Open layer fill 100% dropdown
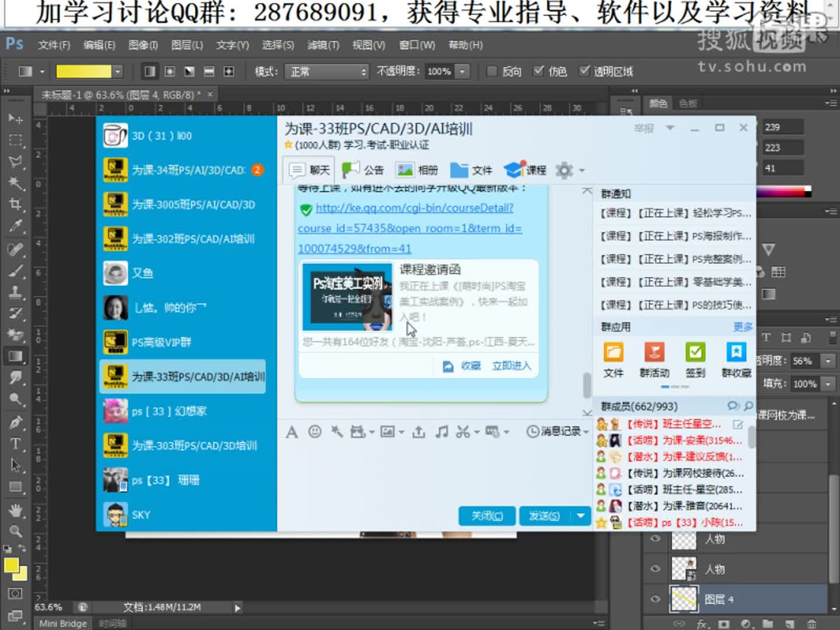This screenshot has width=840, height=630. coord(828,384)
